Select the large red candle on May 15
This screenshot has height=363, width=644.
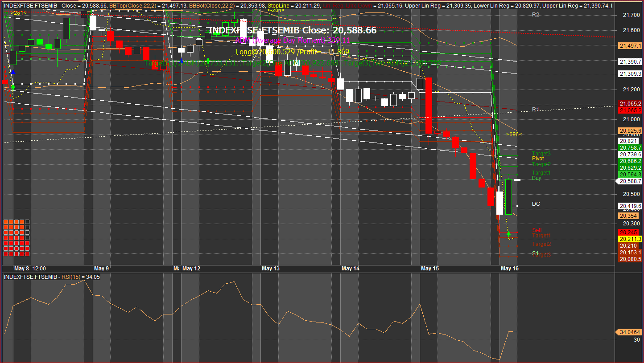(429, 105)
